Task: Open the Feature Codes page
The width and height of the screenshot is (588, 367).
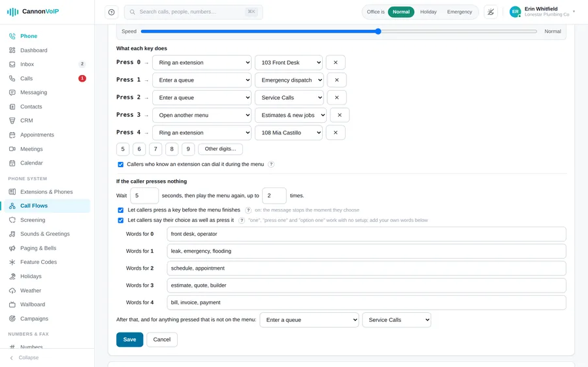Action: pyautogui.click(x=47, y=262)
